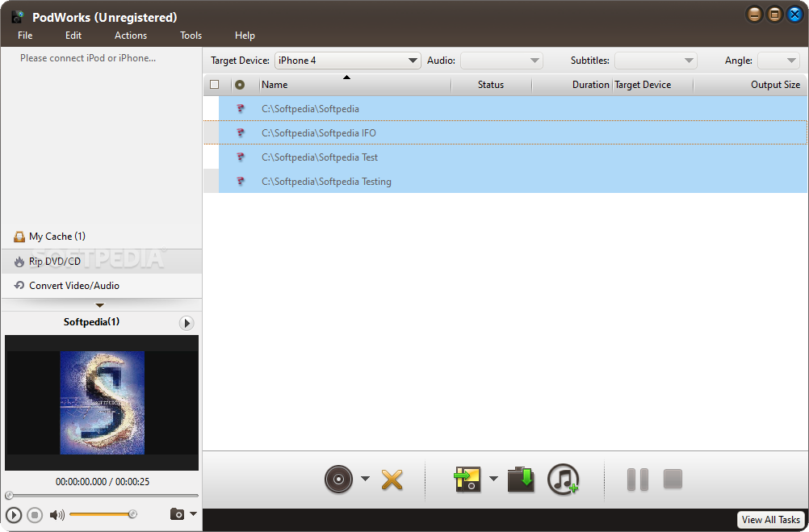
Task: Click the Please connect iPod or iPhone text
Action: 88,58
